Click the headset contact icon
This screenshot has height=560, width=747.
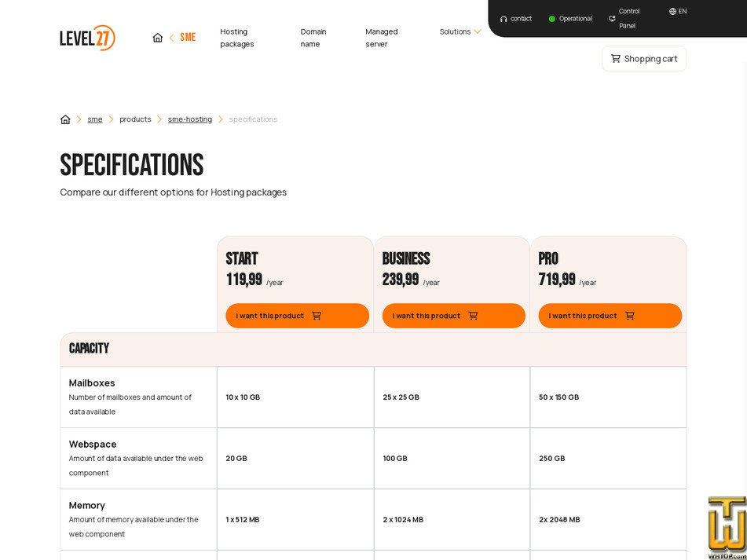[503, 19]
